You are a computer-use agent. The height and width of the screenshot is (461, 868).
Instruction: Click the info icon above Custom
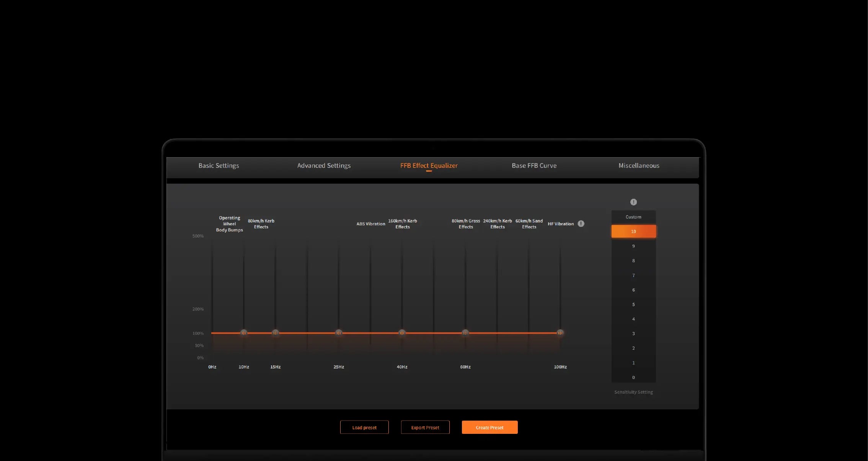click(x=633, y=202)
